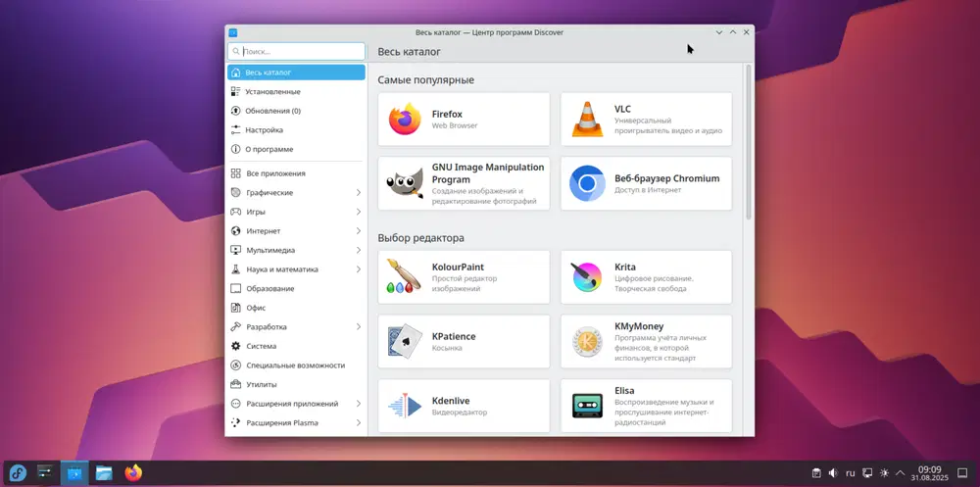Open the Графические category label
This screenshot has height=487, width=980.
click(x=269, y=193)
